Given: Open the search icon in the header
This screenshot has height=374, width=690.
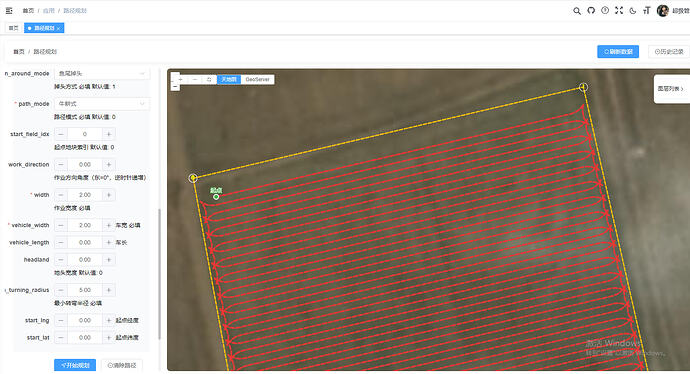Looking at the screenshot, I should [576, 11].
